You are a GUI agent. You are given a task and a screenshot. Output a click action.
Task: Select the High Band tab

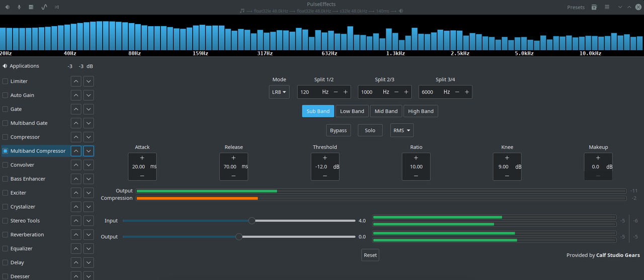(x=421, y=111)
